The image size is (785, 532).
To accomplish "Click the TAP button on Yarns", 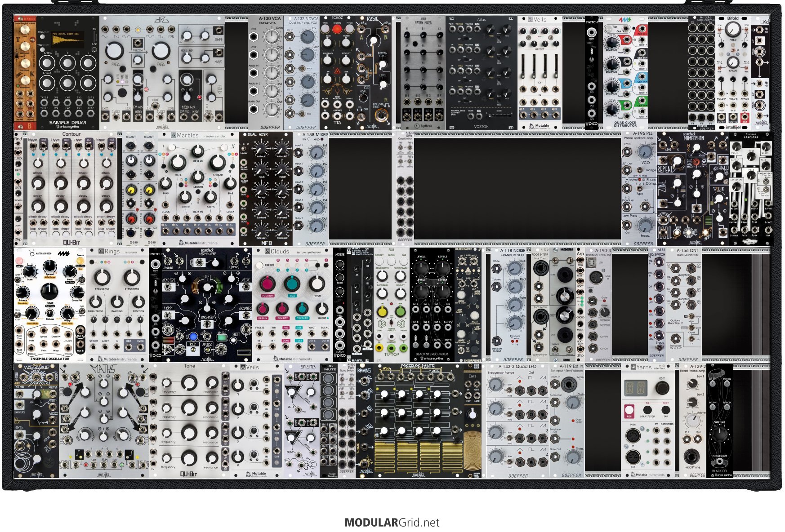I will pyautogui.click(x=665, y=410).
